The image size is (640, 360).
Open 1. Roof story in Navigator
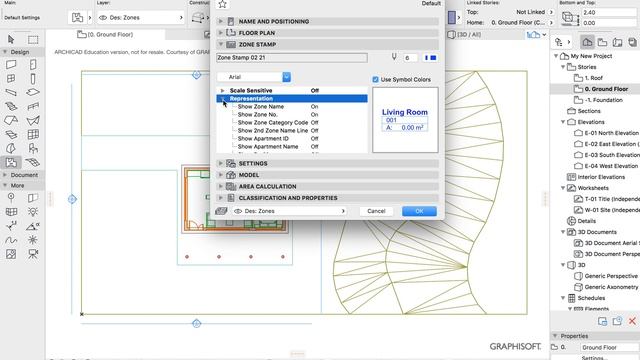click(593, 78)
